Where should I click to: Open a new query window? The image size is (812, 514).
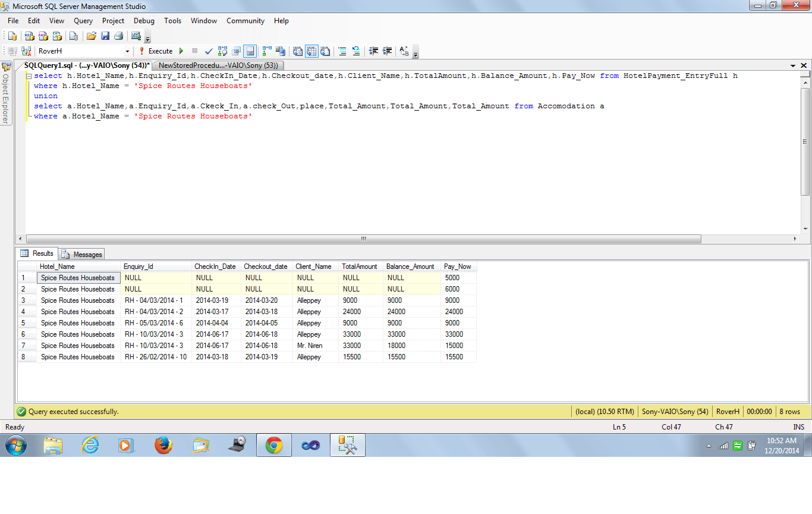(x=12, y=36)
